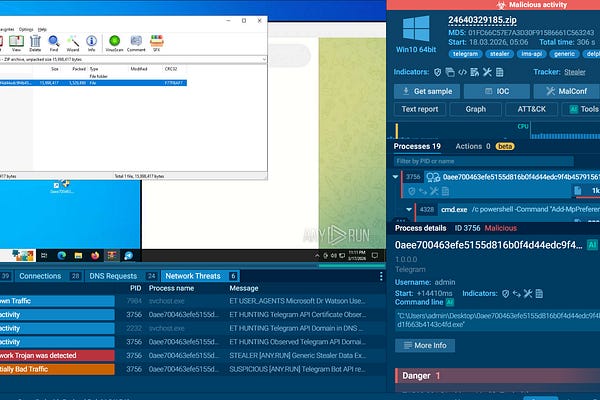Screen dimensions: 600x400
Task: Click the Delete icon in WinRAR toolbar
Action: [35, 43]
